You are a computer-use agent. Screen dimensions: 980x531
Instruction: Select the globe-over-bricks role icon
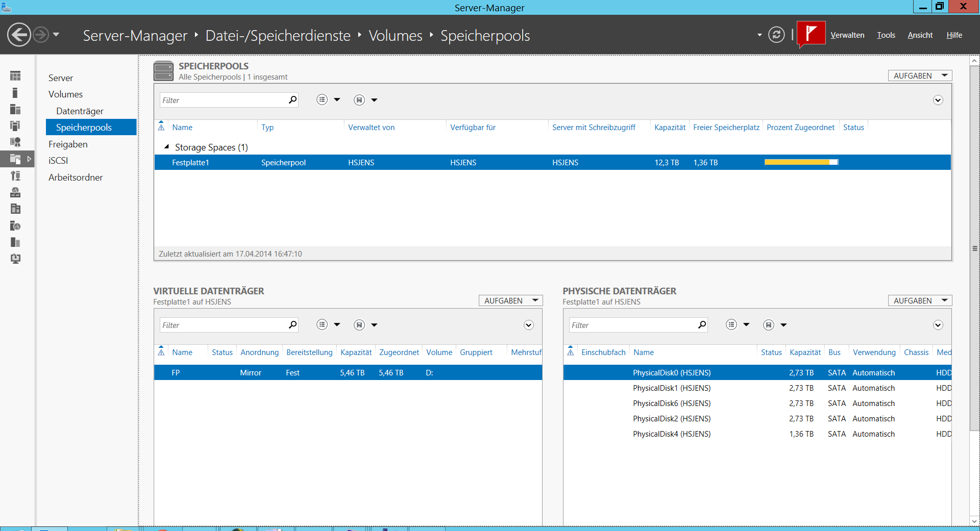[x=15, y=192]
